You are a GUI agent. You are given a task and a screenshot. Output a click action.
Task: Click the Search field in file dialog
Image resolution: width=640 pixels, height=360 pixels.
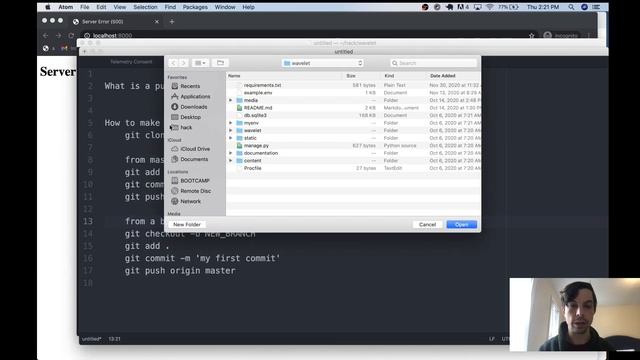[433, 63]
